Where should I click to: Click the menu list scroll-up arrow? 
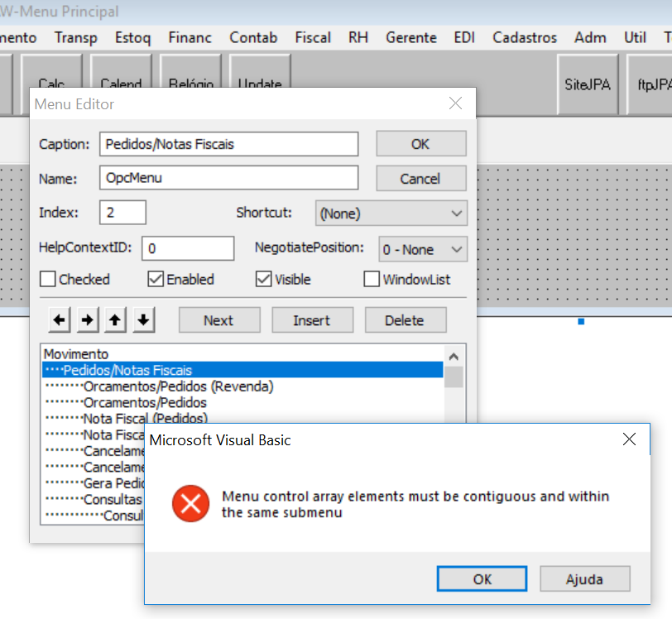tap(454, 356)
